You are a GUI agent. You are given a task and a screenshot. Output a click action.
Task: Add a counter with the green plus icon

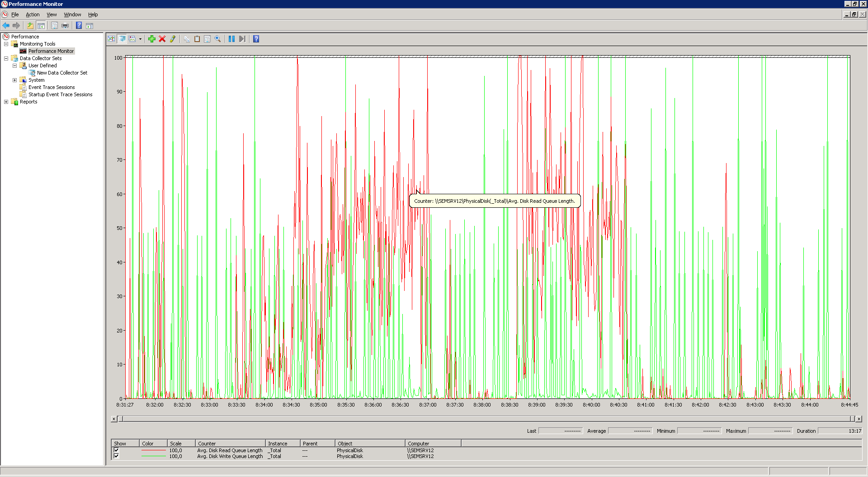click(x=152, y=39)
